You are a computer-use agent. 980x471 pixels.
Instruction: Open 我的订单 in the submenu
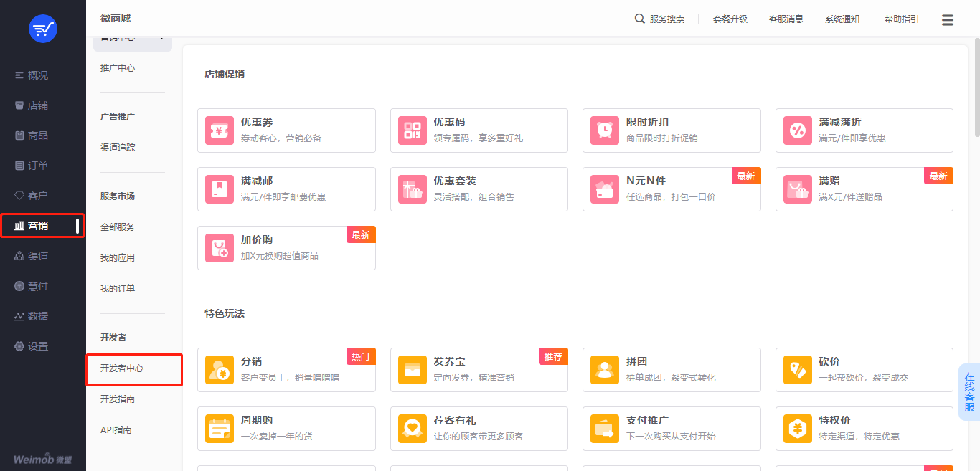pyautogui.click(x=118, y=288)
